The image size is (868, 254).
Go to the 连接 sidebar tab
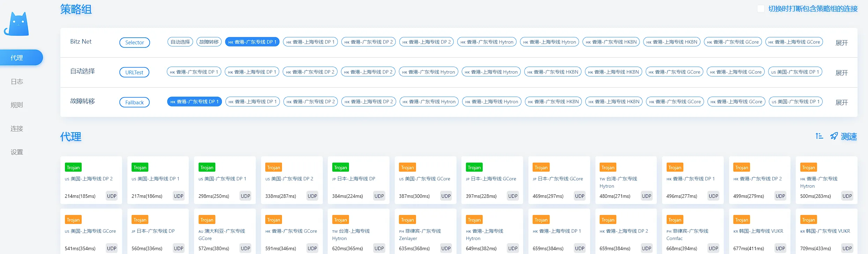17,128
